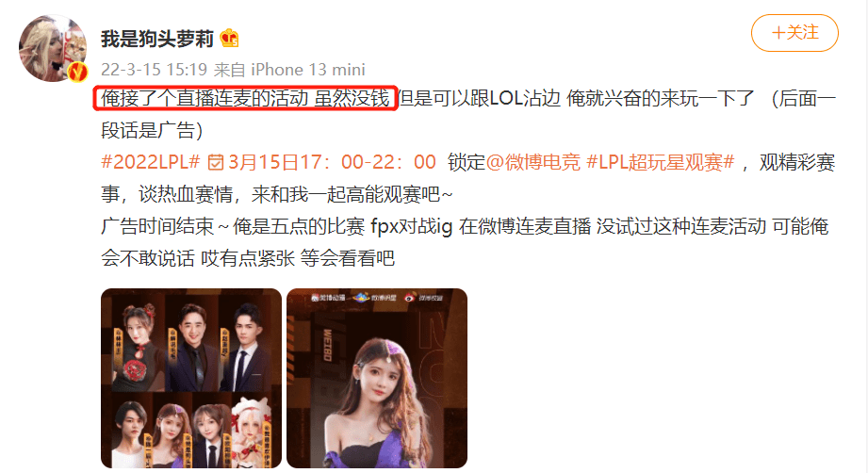Open the single girl poster thumbnail
Image resolution: width=868 pixels, height=473 pixels.
pos(377,379)
